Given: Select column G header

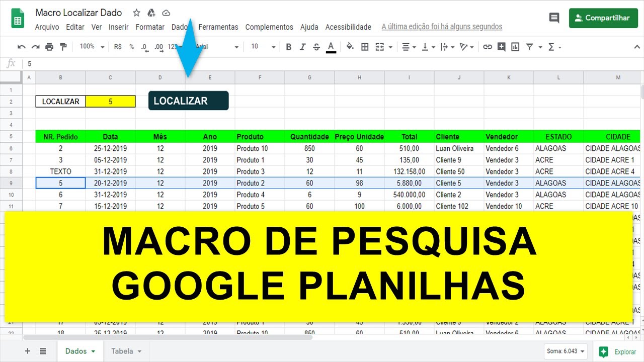Looking at the screenshot, I should coord(309,77).
